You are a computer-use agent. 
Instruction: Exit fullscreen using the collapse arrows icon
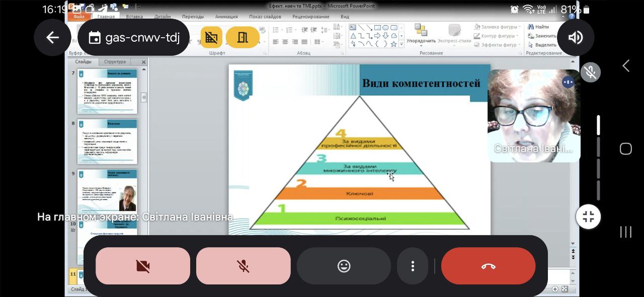588,217
